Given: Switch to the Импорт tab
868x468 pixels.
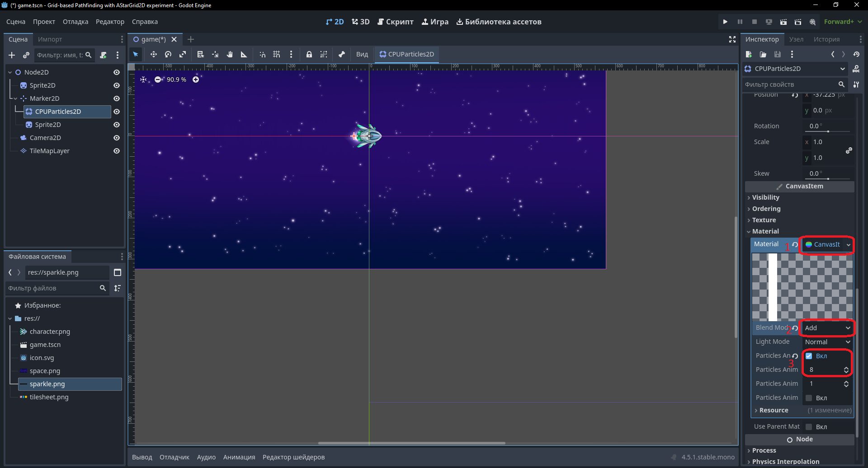Looking at the screenshot, I should 50,39.
